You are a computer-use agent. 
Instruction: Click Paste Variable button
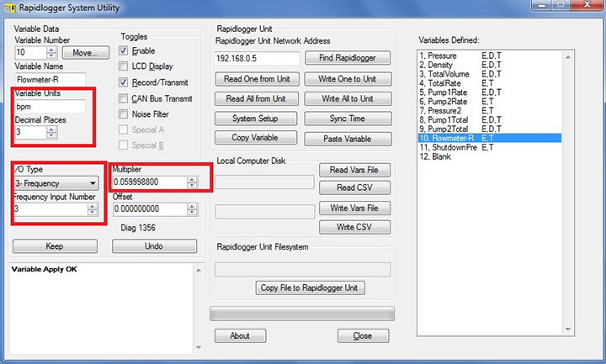point(348,139)
